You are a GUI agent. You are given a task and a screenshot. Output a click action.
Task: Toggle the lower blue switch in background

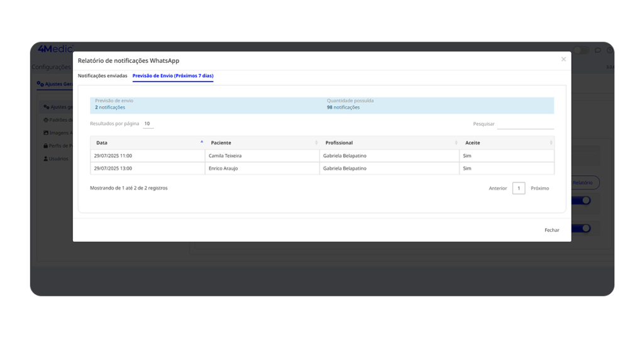(581, 229)
